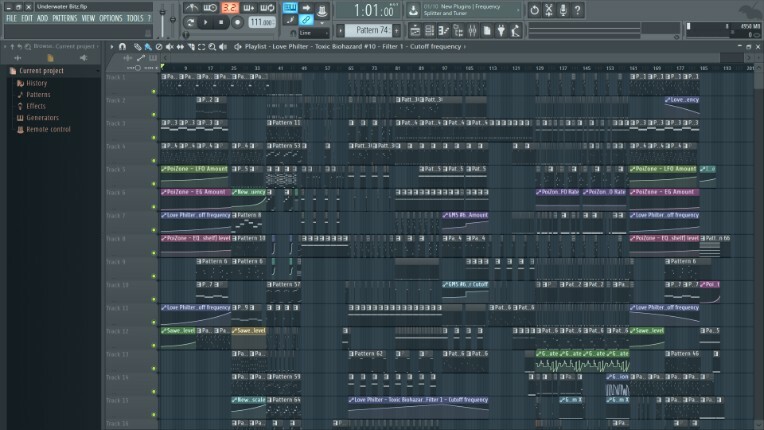
Task: Open the Line snap dropdown
Action: click(313, 33)
